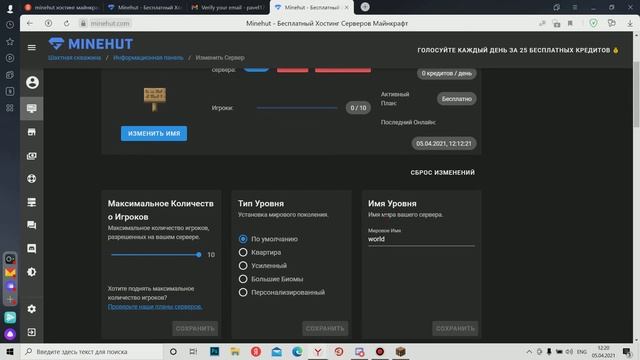The height and width of the screenshot is (360, 640).
Task: Bookmark this page via toolbar bookmark icon
Action: [570, 24]
